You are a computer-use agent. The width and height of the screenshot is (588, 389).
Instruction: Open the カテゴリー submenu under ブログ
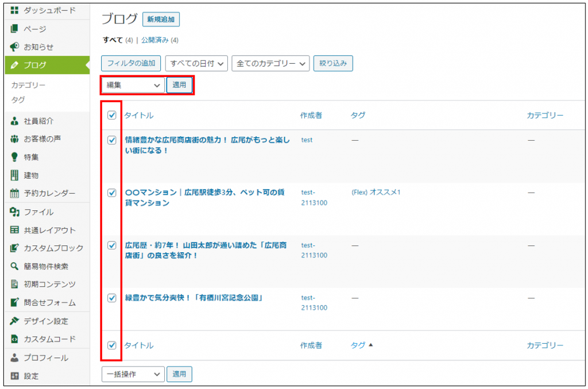28,85
